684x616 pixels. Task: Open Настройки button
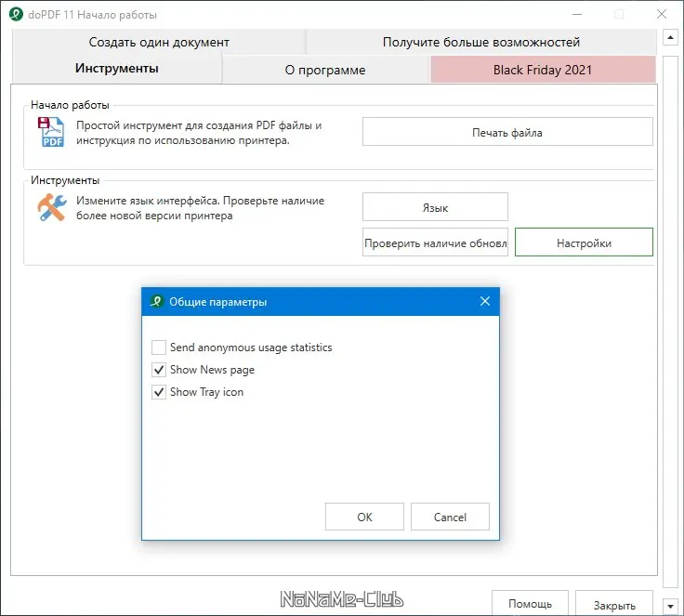pos(584,242)
